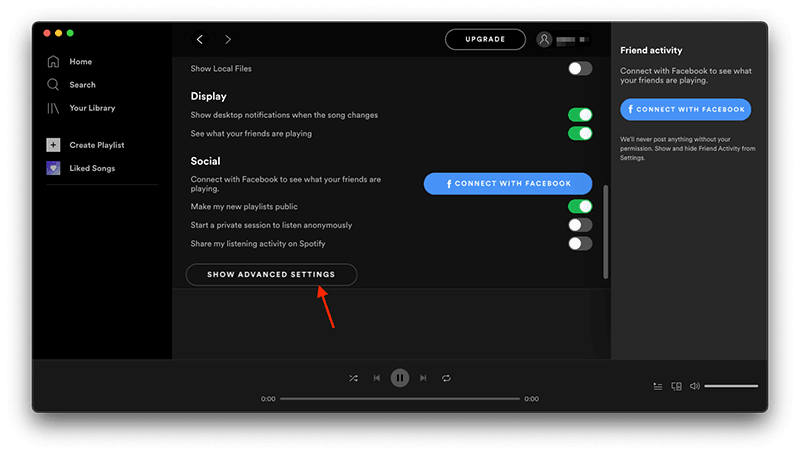Click the song progress bar
800x455 pixels.
[x=400, y=399]
